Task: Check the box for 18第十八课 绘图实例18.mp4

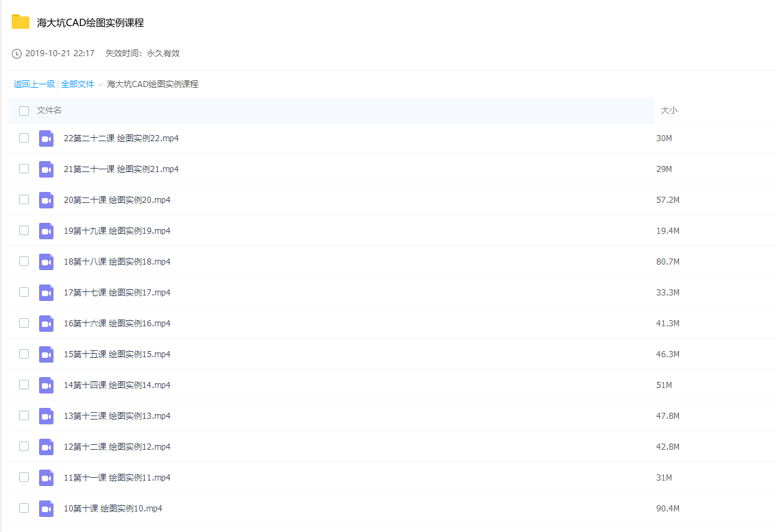Action: tap(24, 261)
